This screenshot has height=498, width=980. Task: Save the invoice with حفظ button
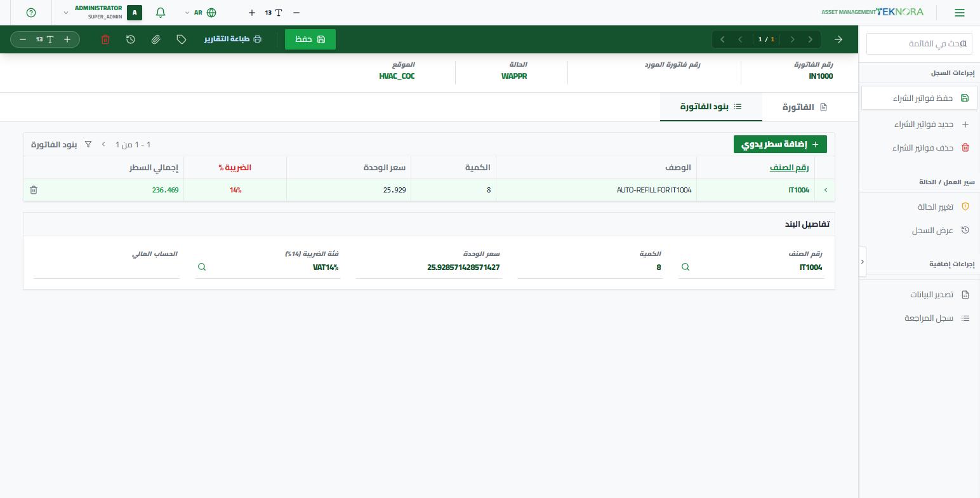click(x=310, y=39)
